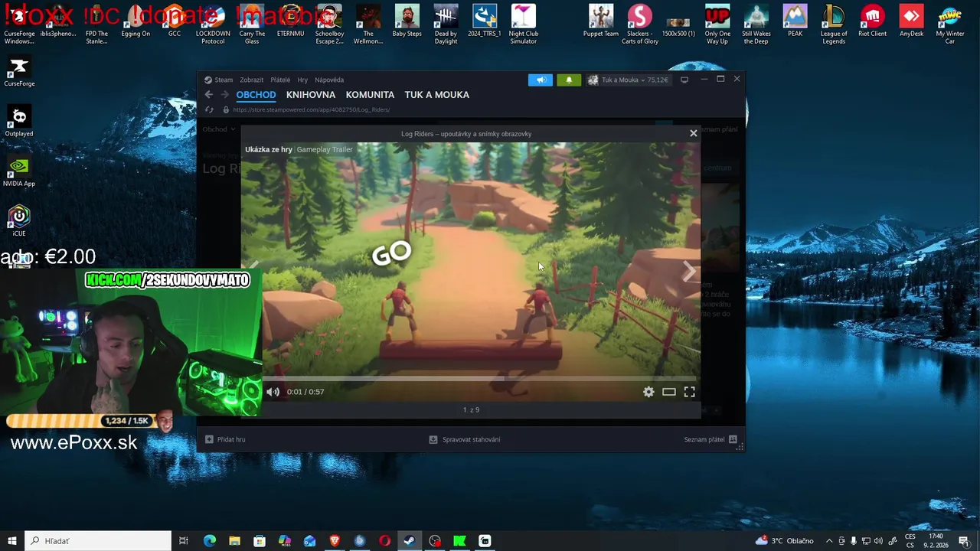Image resolution: width=980 pixels, height=551 pixels.
Task: Open the Nápověda menu
Action: click(329, 80)
